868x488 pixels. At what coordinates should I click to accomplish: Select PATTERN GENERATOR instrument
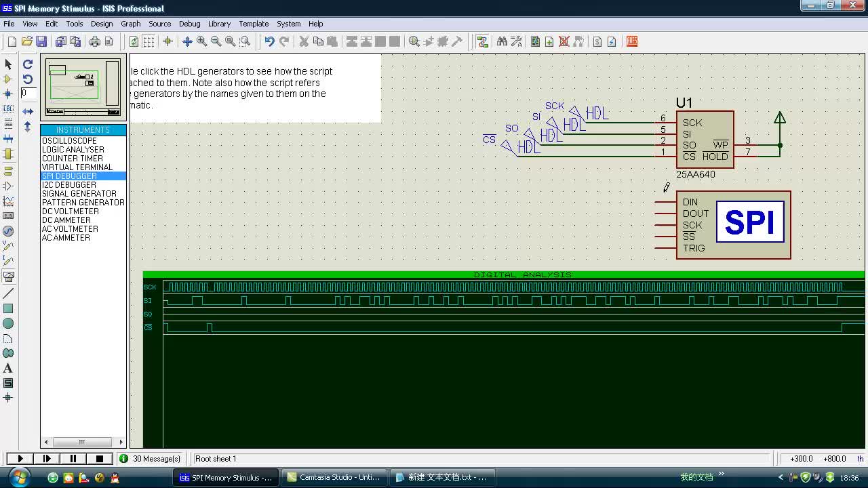(x=83, y=203)
